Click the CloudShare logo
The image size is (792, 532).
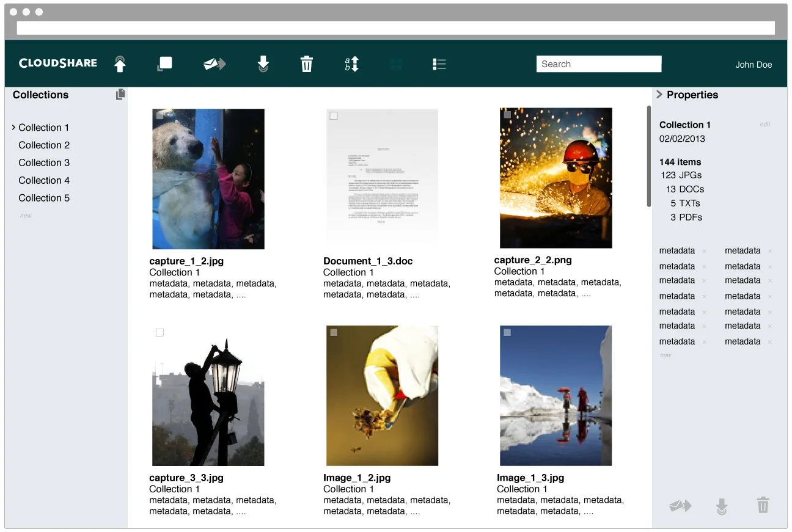click(58, 63)
